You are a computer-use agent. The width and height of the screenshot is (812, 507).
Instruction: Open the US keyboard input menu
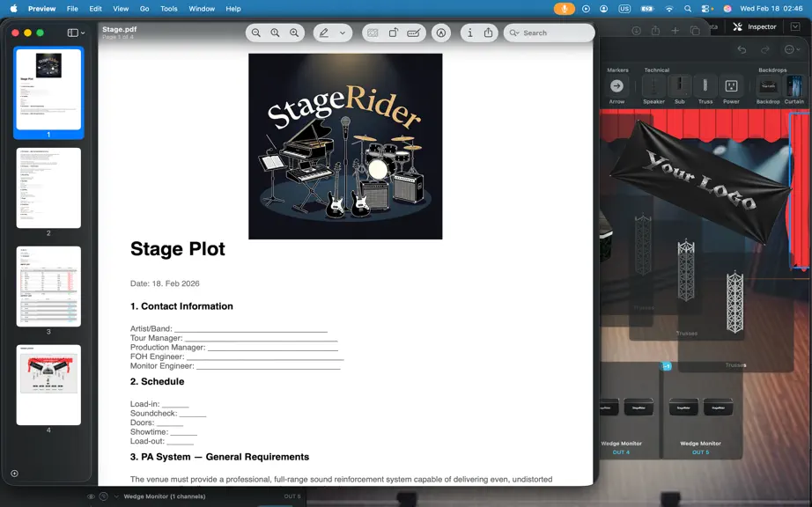coord(624,8)
